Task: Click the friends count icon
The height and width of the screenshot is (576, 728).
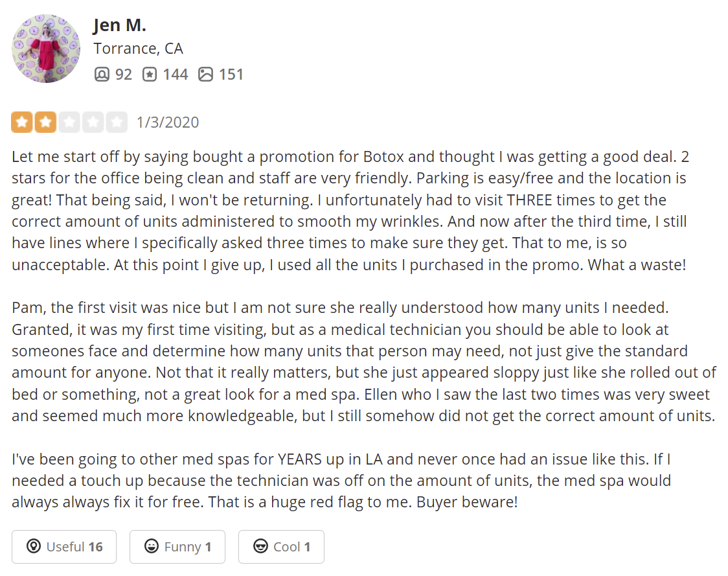Action: (102, 75)
